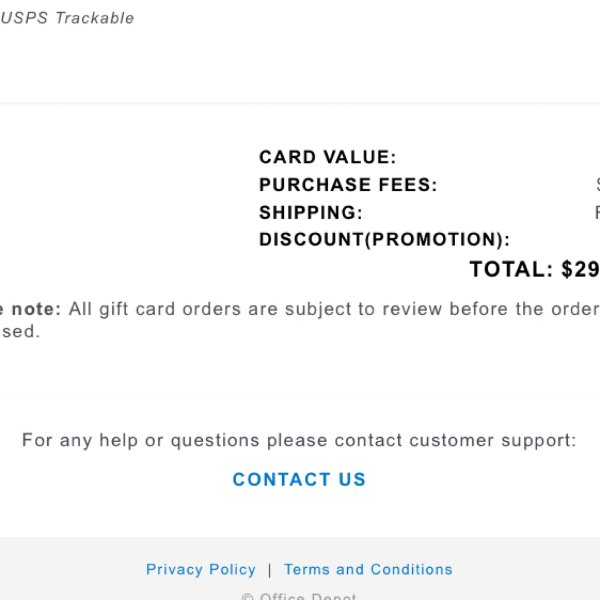The width and height of the screenshot is (600, 600).
Task: Click the customer support help sentence
Action: coord(299,440)
